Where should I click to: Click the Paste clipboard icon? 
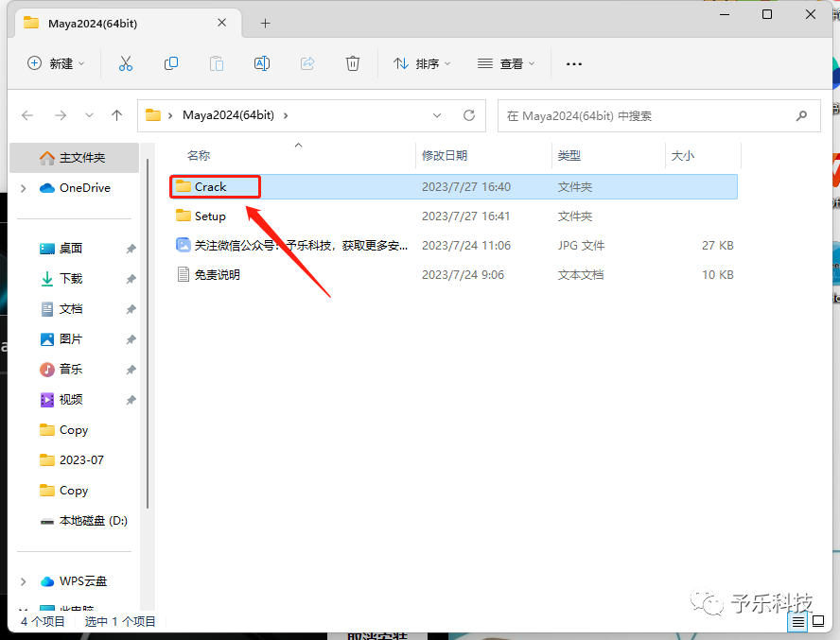(x=217, y=63)
